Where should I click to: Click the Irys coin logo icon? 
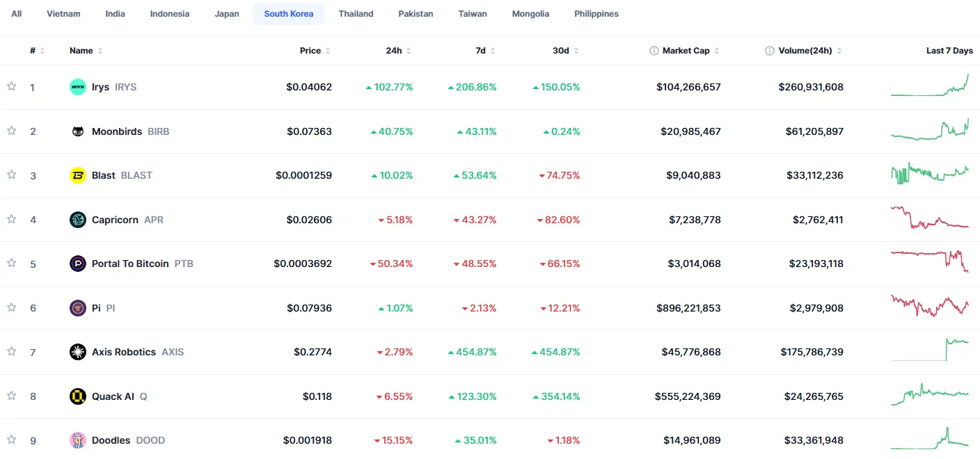pos(78,87)
